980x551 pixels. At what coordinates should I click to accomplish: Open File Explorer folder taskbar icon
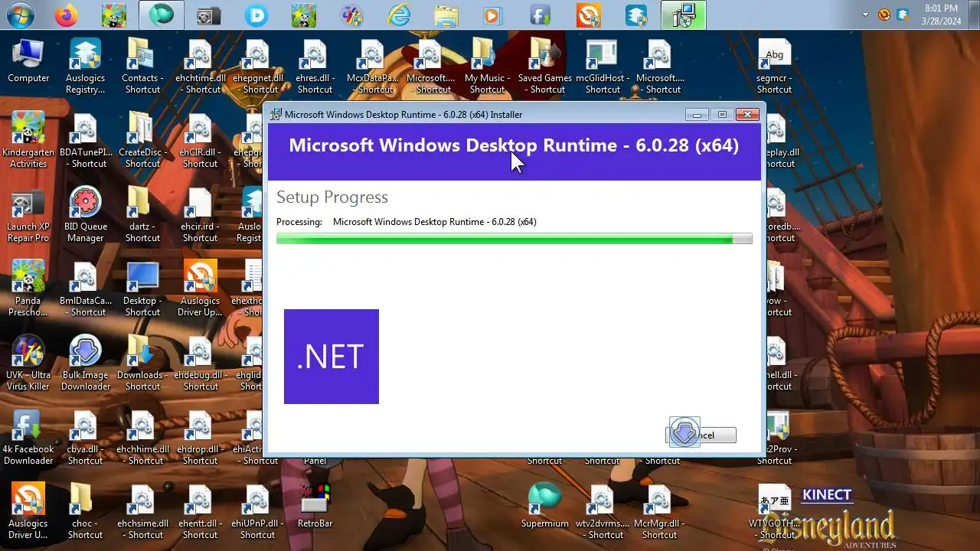(x=446, y=15)
